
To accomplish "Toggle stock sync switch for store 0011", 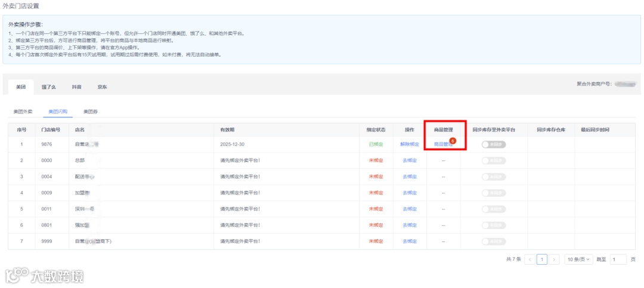I will pyautogui.click(x=494, y=209).
